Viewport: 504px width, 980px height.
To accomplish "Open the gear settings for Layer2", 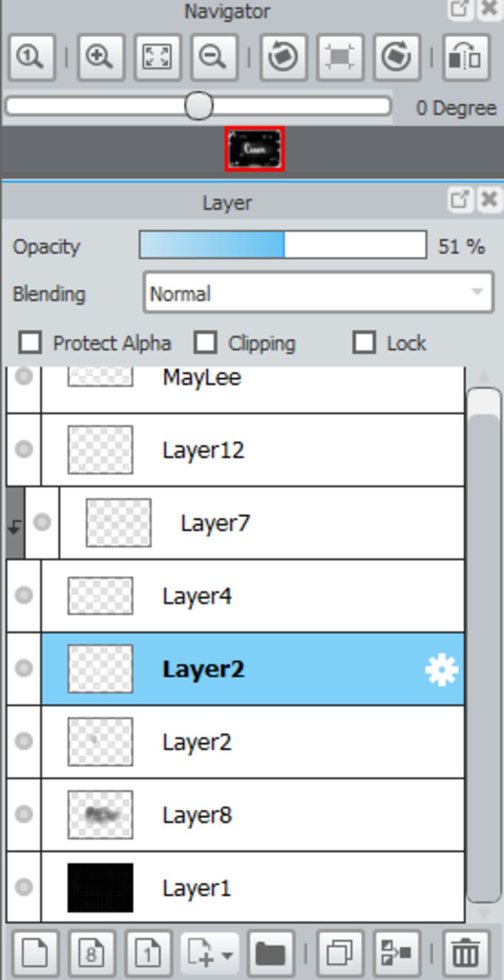I will [441, 670].
